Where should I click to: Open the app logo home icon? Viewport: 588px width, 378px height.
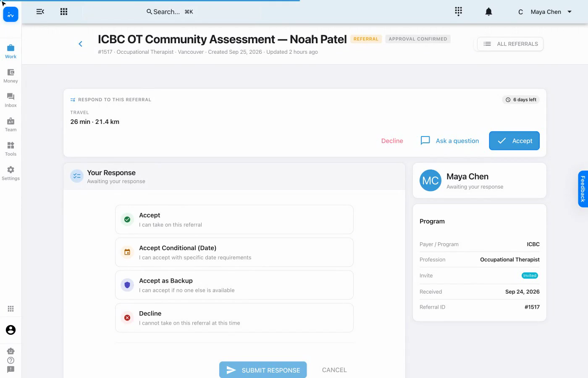[10, 15]
